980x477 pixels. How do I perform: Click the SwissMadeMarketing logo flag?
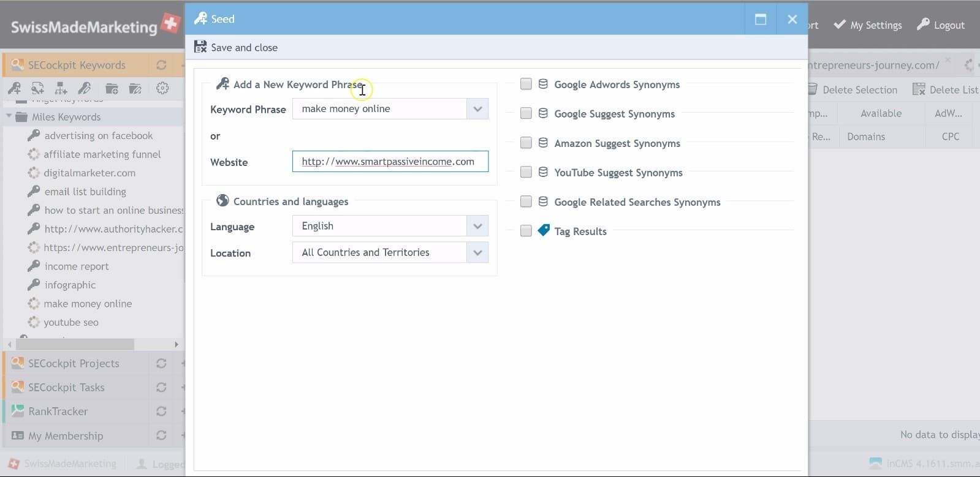(170, 24)
